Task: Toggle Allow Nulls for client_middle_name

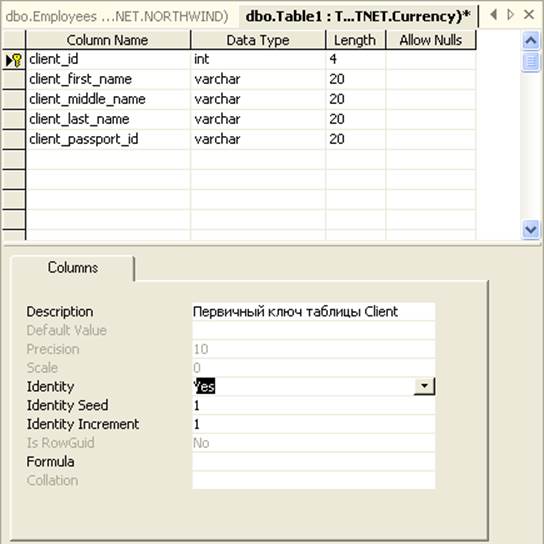Action: (431, 100)
